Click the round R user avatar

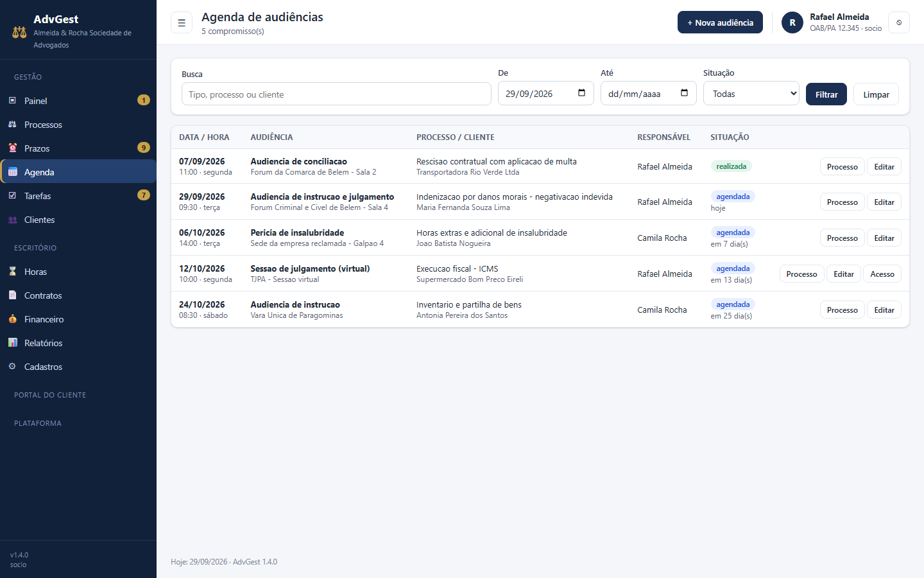pos(792,22)
